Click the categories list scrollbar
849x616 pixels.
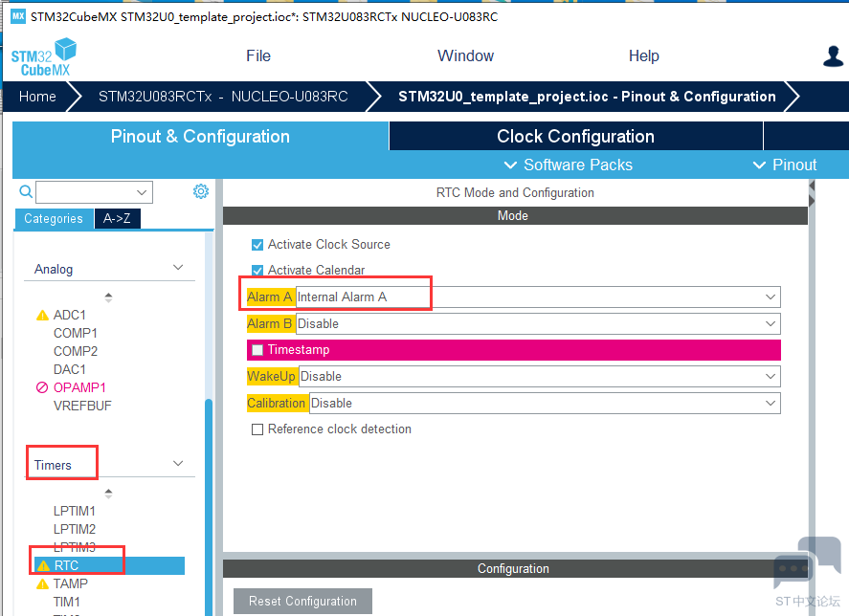[x=209, y=507]
